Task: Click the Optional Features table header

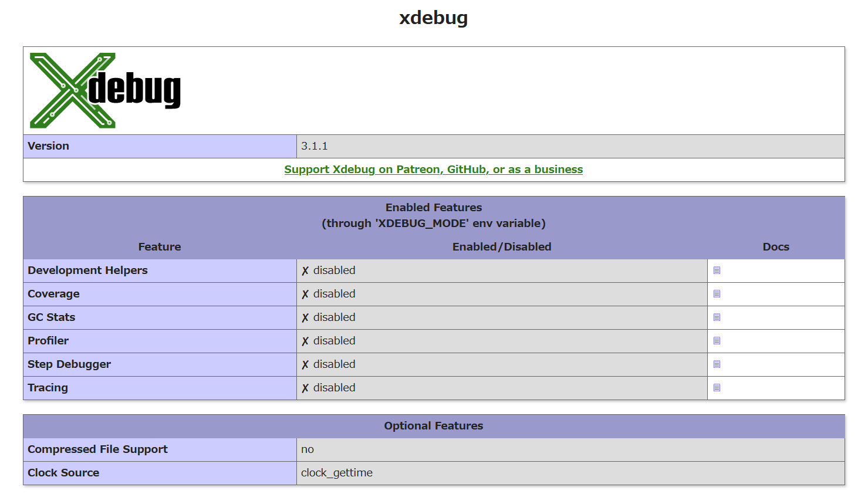Action: tap(434, 426)
